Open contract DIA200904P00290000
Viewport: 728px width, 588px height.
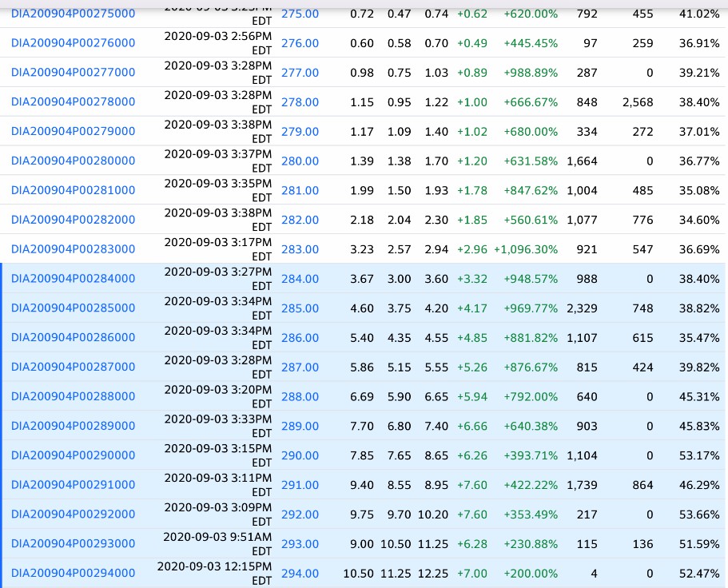tap(73, 455)
